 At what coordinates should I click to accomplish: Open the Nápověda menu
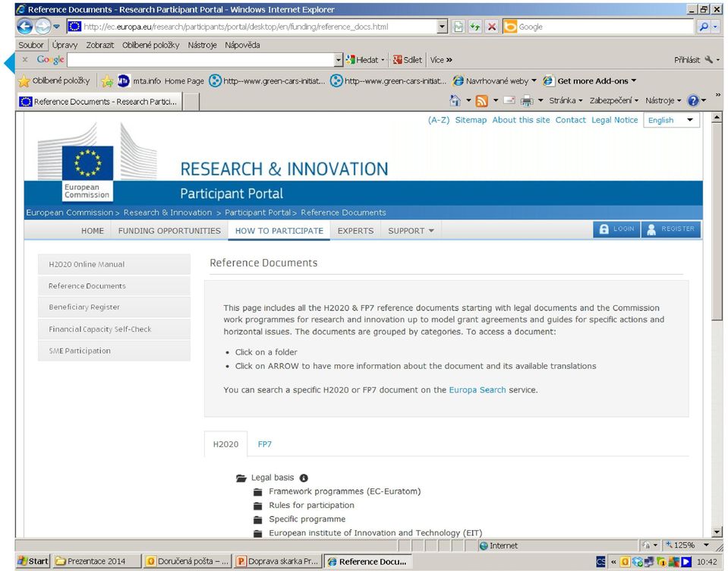click(242, 45)
